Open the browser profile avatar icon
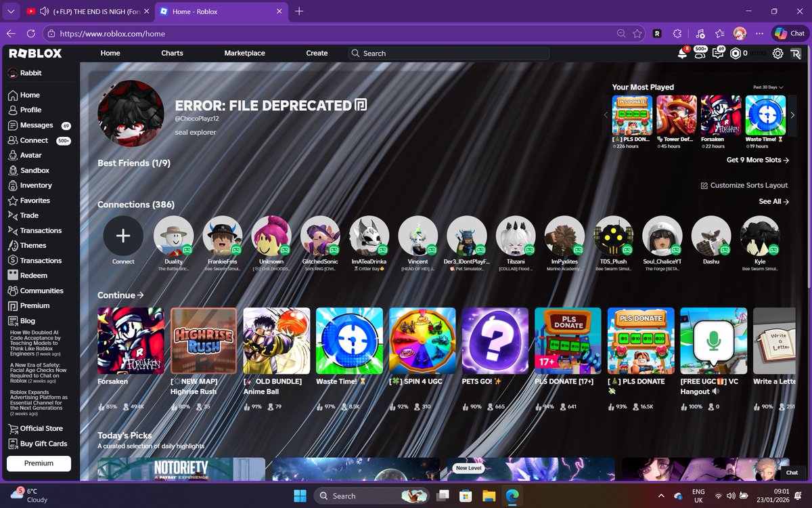The width and height of the screenshot is (812, 508). [740, 33]
